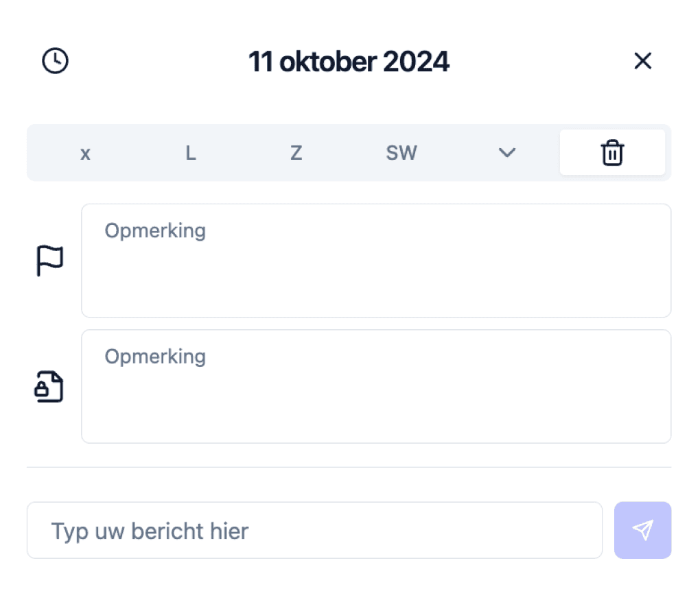Click the send button's purple background
Viewport: 700px width, 598px height.
[642, 530]
